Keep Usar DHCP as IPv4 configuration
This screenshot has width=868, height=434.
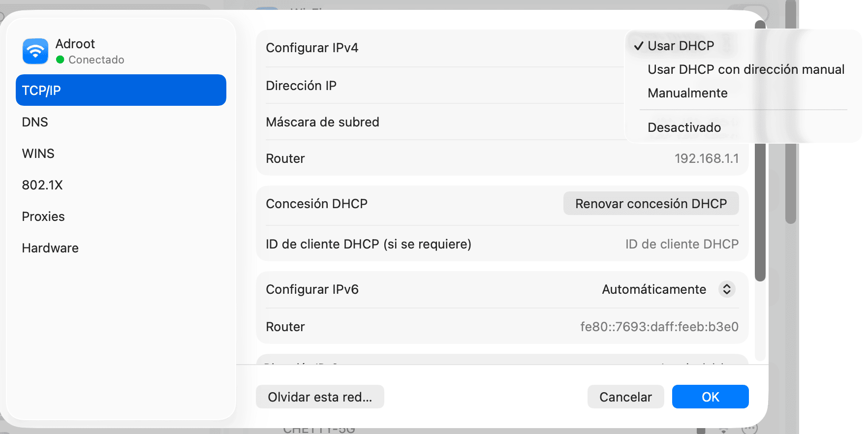tap(682, 45)
